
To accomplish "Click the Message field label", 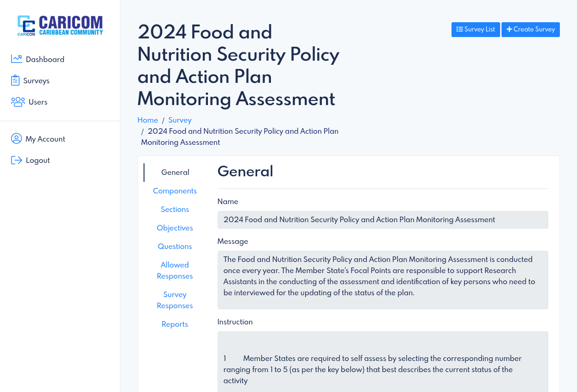I will pos(233,242).
